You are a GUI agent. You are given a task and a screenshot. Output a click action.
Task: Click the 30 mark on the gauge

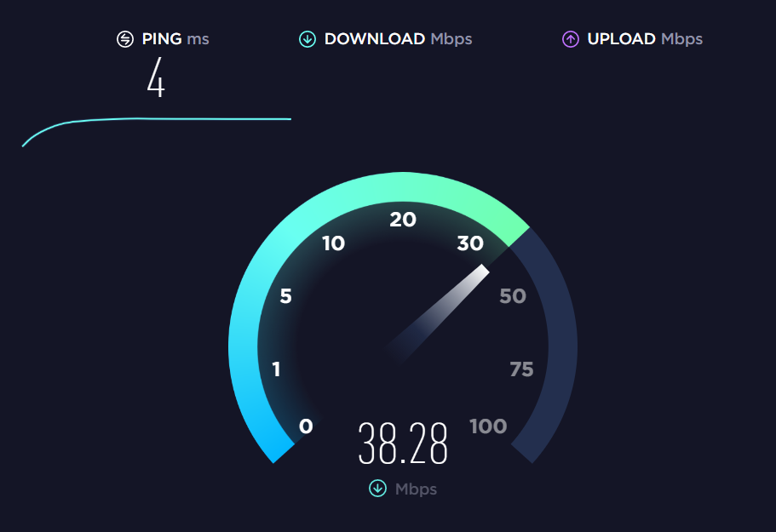coord(470,243)
